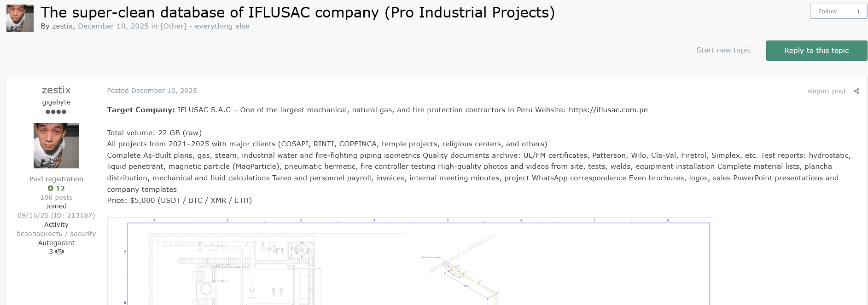
Task: Open the follower count next to Follow
Action: click(x=858, y=12)
